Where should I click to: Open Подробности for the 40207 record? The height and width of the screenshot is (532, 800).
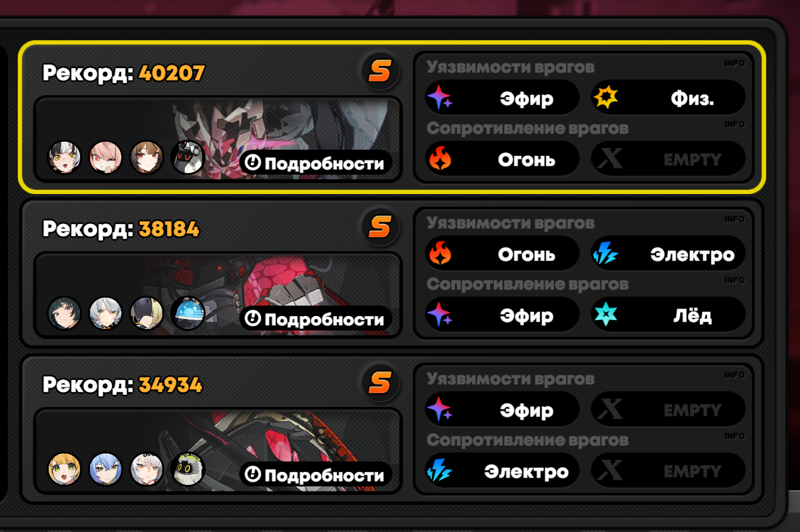tap(316, 163)
